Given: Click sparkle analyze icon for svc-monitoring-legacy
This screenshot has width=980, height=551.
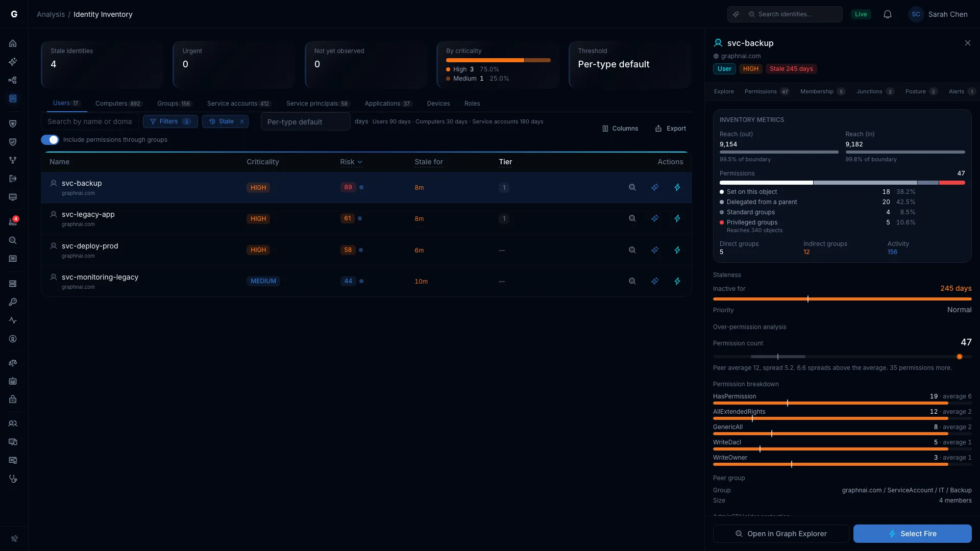Looking at the screenshot, I should 655,281.
